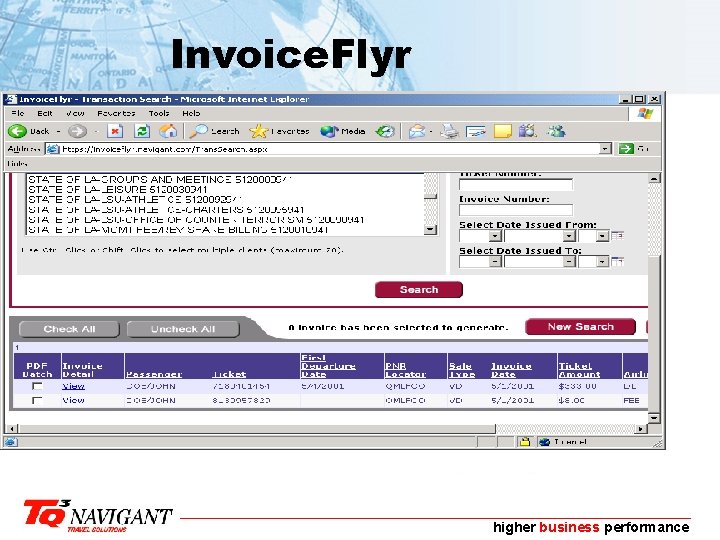Open the Tools menu

[158, 113]
